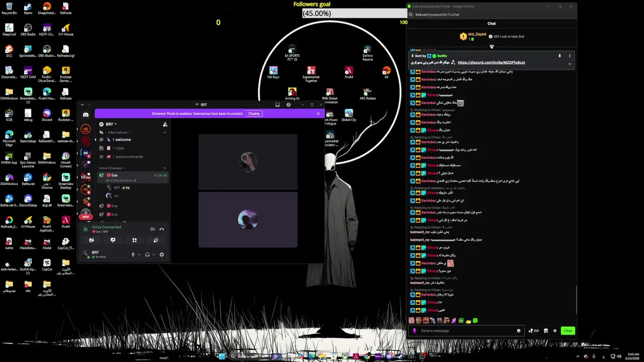Select top participant video tile

coord(248,162)
